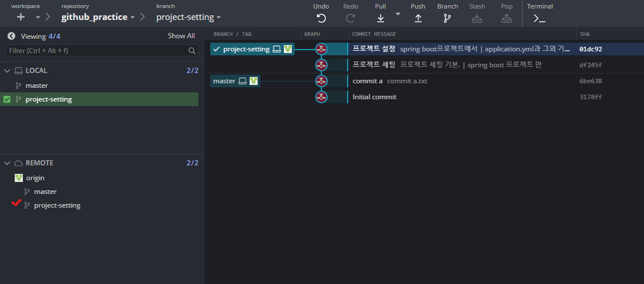The width and height of the screenshot is (644, 284).
Task: Click the GRAPH column header
Action: pos(312,34)
